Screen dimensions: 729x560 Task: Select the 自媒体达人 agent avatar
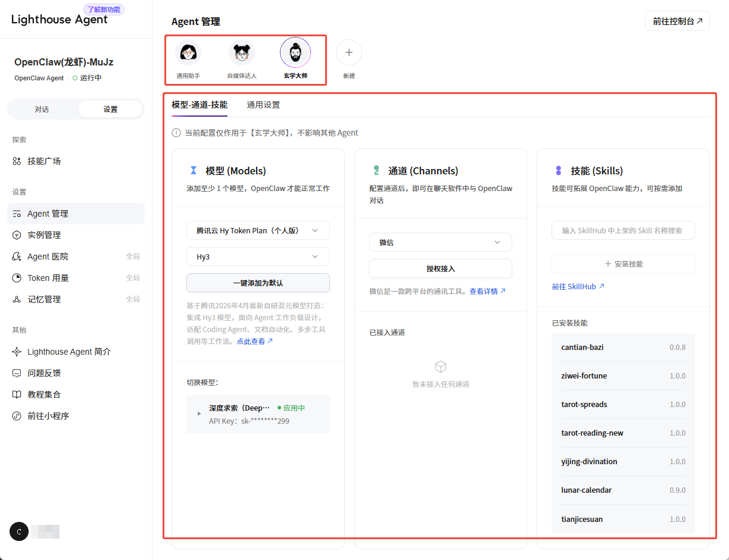tap(242, 53)
